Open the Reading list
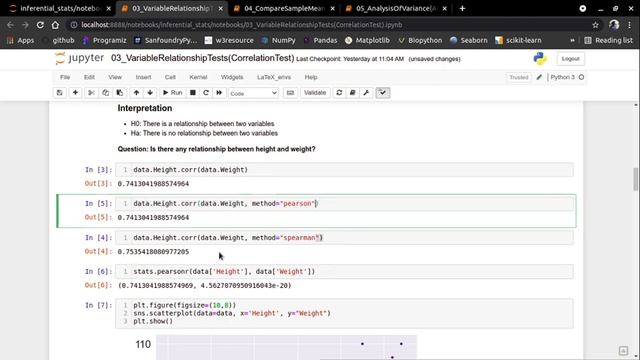 [609, 40]
